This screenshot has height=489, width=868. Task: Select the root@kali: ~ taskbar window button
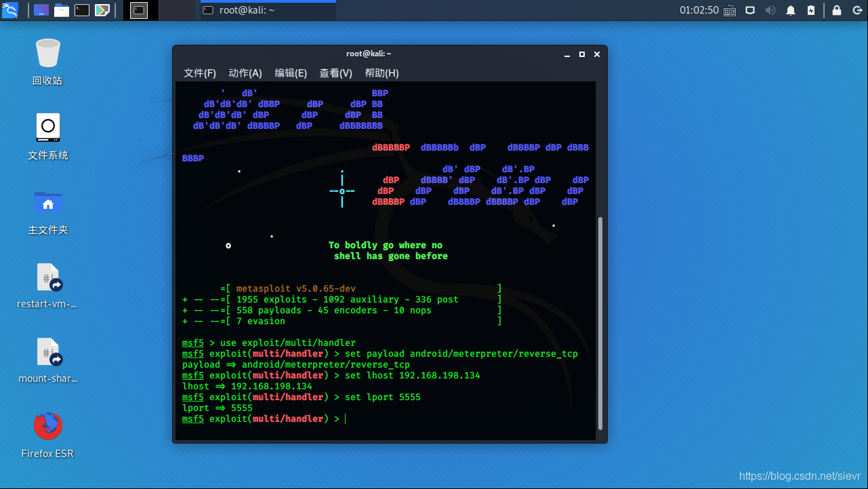coord(268,10)
